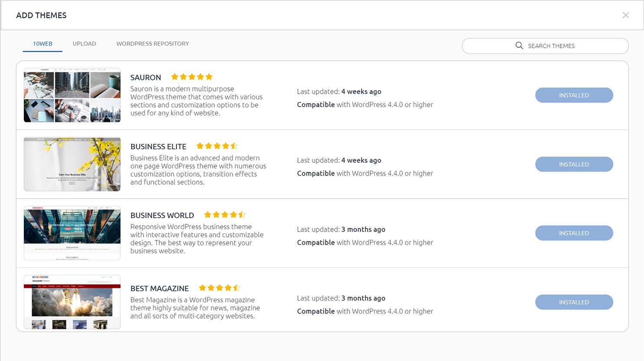The image size is (644, 361).
Task: Click Installed button for Sauron theme
Action: (574, 95)
